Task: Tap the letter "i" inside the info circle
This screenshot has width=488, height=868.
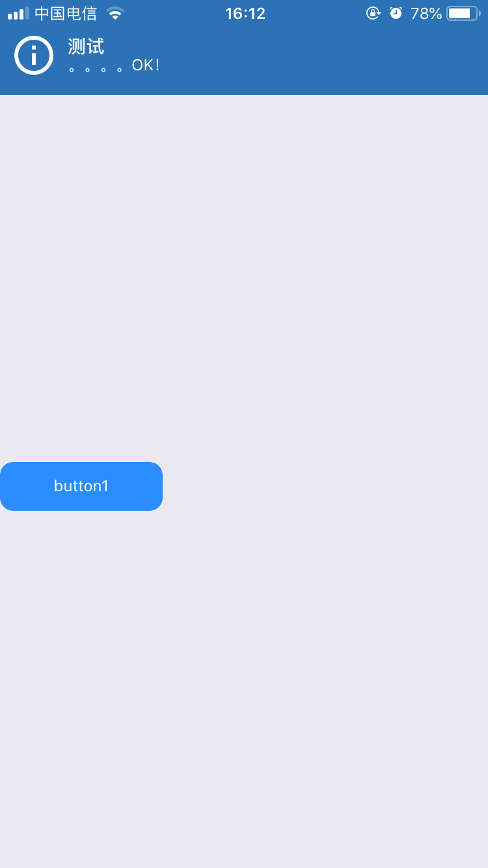Action: coord(34,55)
